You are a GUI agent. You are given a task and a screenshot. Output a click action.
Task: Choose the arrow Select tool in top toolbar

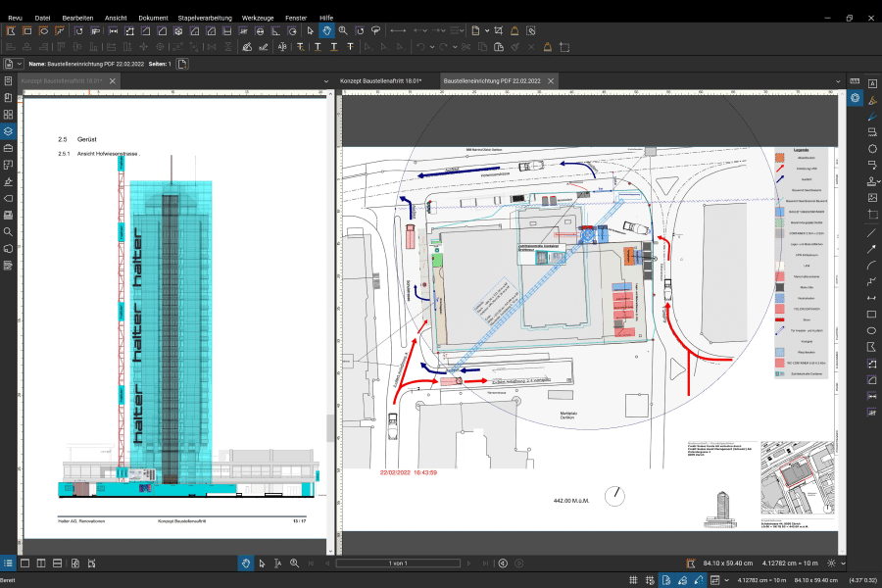[310, 31]
